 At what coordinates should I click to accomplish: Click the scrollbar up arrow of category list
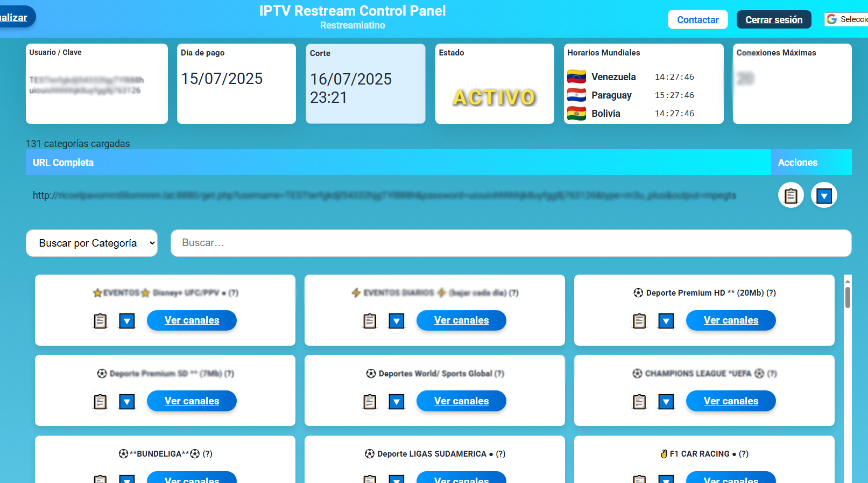(x=848, y=281)
